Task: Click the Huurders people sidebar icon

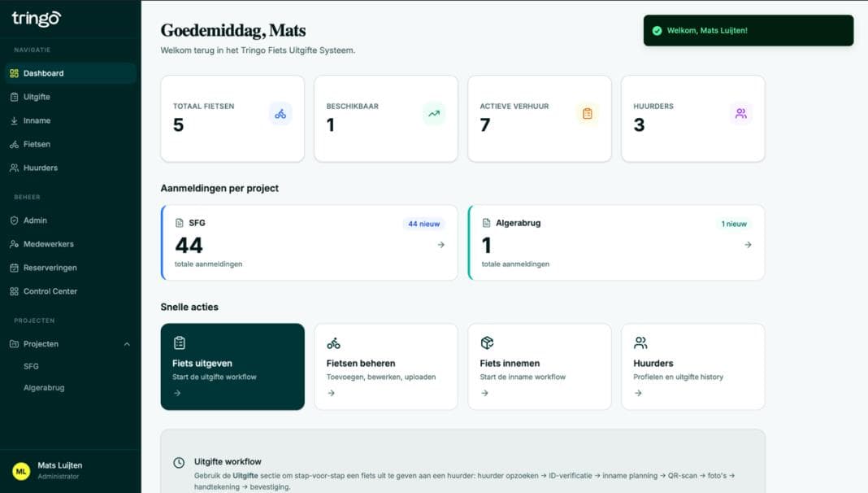Action: point(15,168)
